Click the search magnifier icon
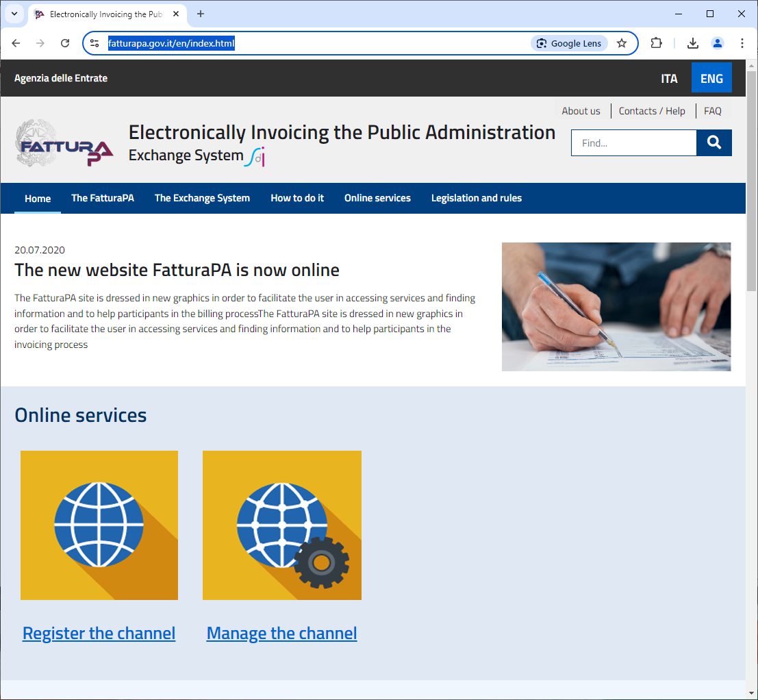This screenshot has height=700, width=758. (714, 142)
